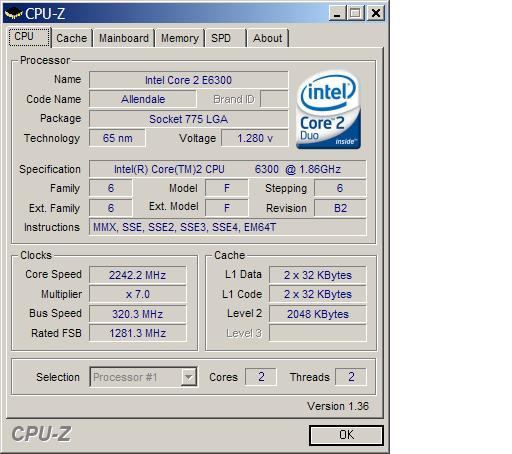Click the Stepping value field
Viewport: 512px width, 454px height.
tap(340, 188)
